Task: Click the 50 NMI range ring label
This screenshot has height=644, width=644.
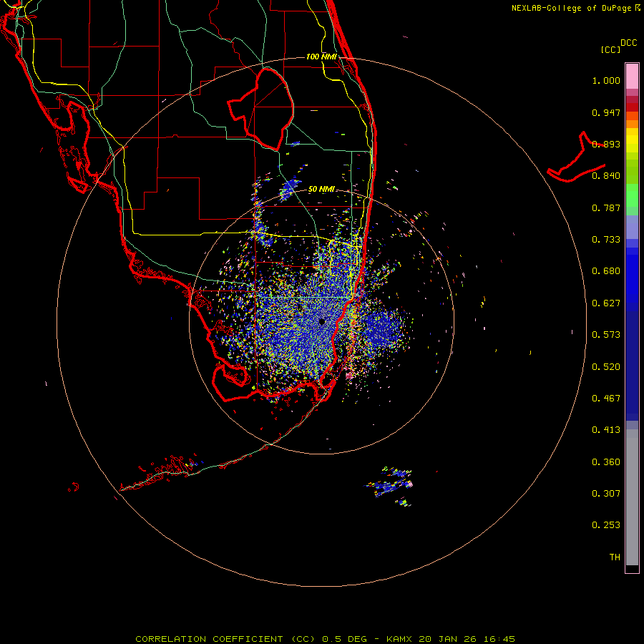Action: pyautogui.click(x=321, y=189)
